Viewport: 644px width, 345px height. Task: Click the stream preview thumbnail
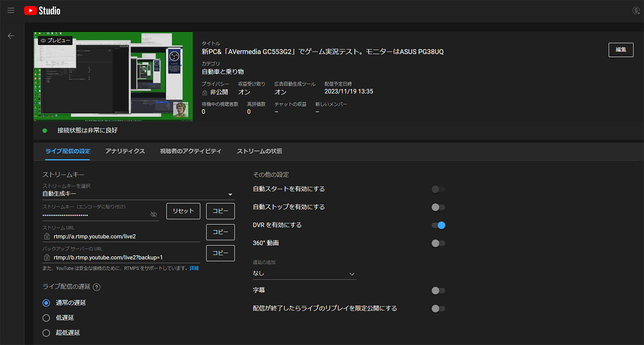coord(113,76)
